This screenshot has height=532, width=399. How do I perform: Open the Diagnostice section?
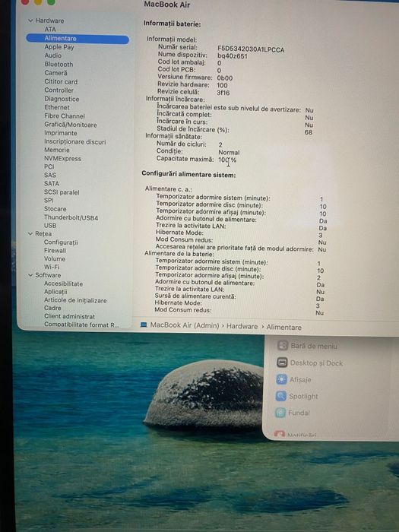coord(62,99)
